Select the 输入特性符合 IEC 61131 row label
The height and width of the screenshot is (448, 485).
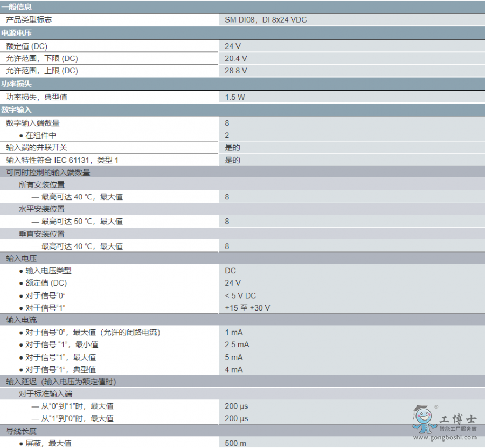tap(62, 160)
